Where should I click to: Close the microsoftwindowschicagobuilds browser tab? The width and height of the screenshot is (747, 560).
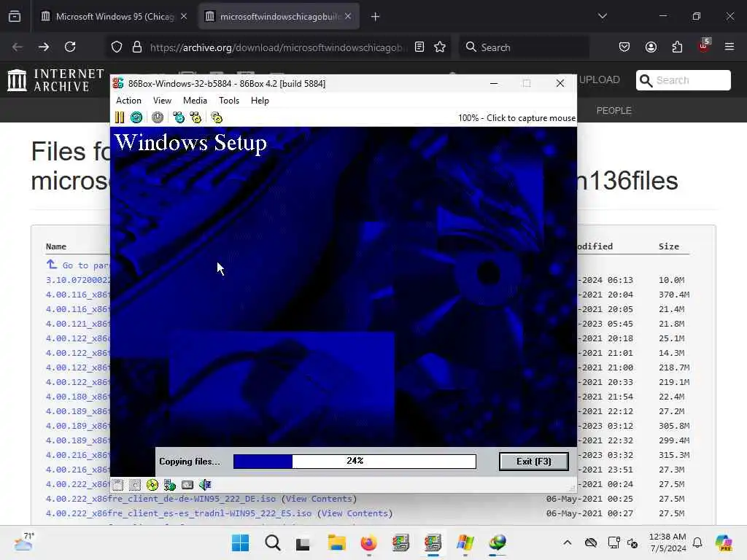348,16
